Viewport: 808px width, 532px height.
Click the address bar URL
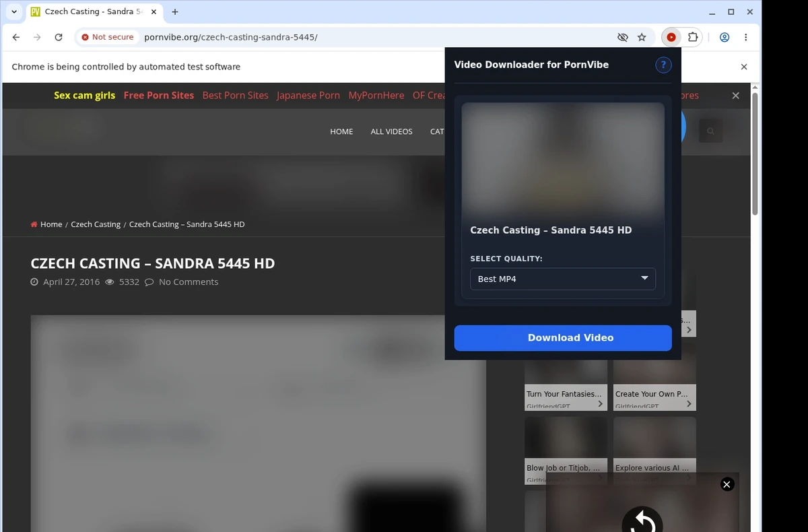(x=230, y=37)
